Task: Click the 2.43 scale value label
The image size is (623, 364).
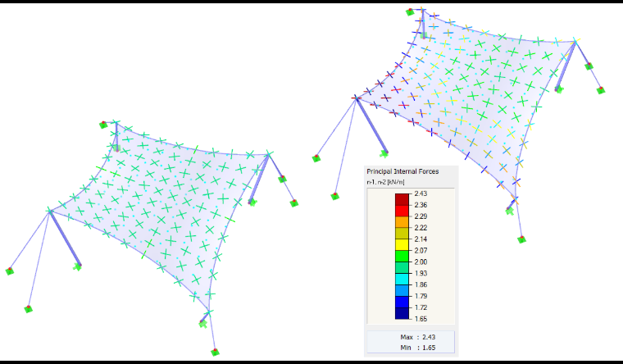Action: 421,193
